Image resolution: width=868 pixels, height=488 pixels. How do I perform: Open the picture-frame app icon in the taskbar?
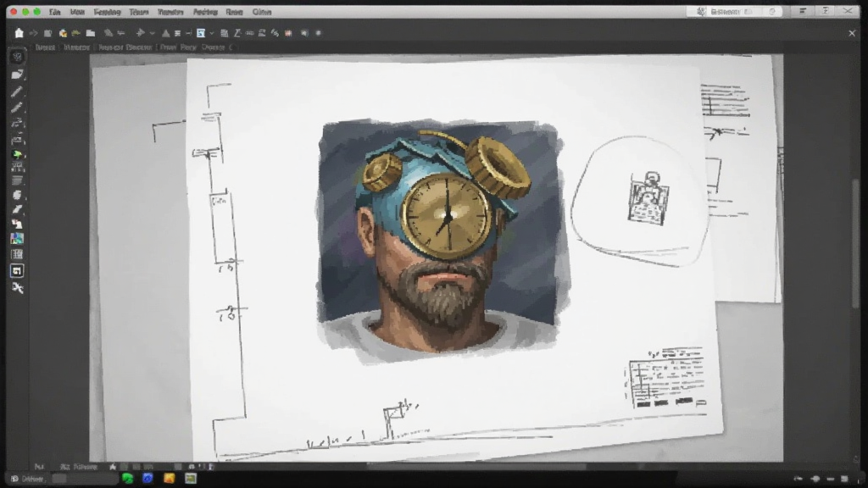coord(191,479)
